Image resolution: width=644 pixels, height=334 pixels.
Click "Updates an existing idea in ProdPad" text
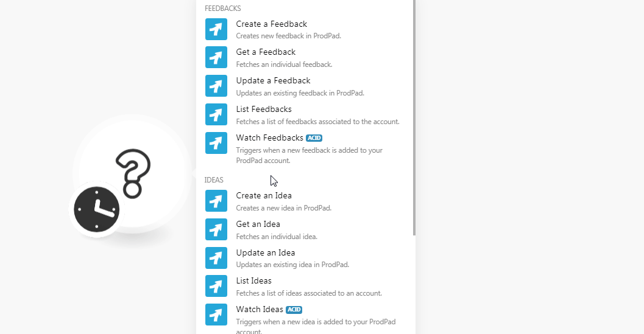click(292, 265)
